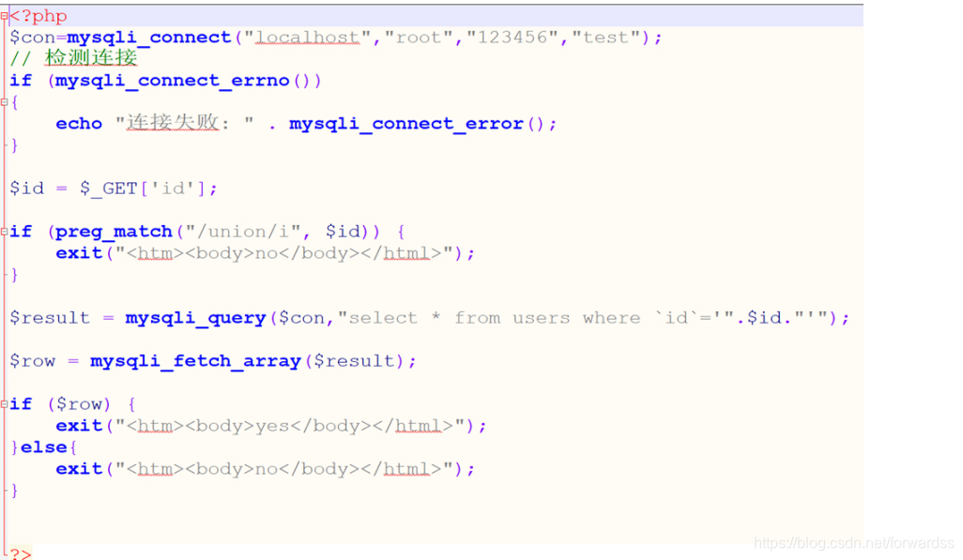This screenshot has height=560, width=963.
Task: Collapse the if ($row) block fold marker
Action: [5, 404]
